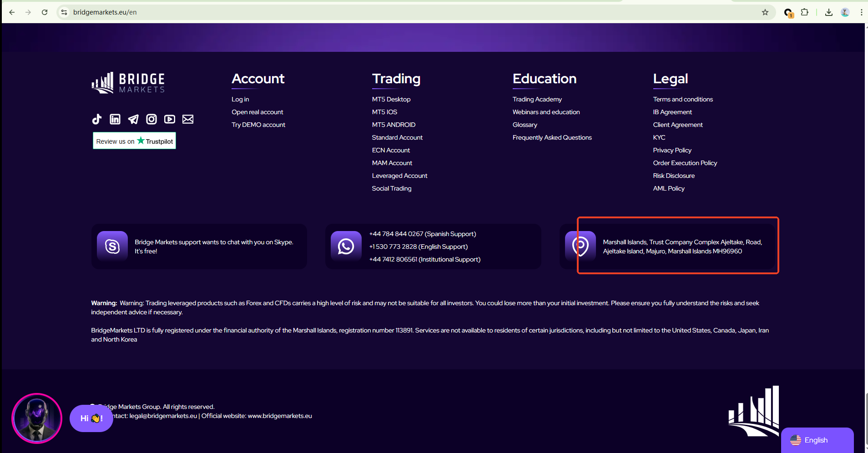Go forward in browser history

pyautogui.click(x=28, y=12)
